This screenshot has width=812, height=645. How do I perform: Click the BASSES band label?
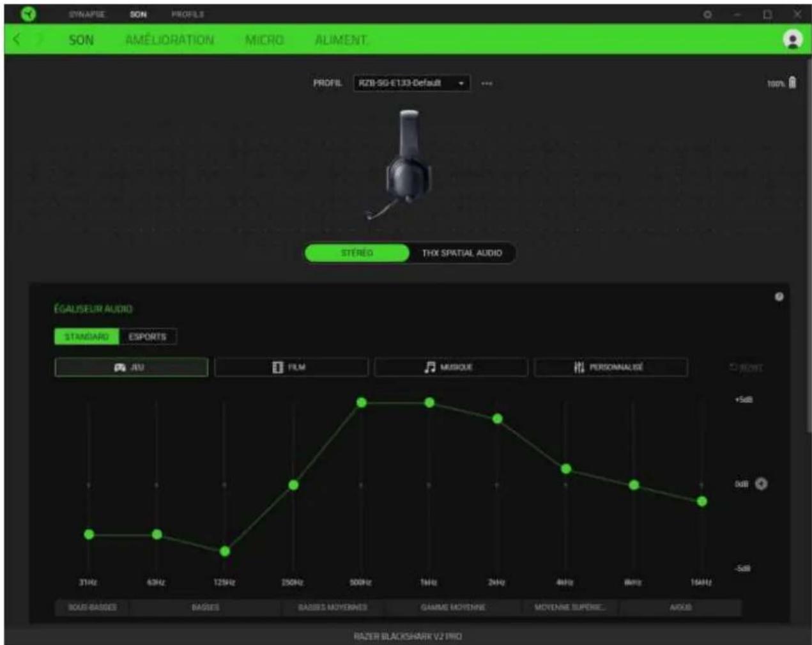click(x=205, y=607)
